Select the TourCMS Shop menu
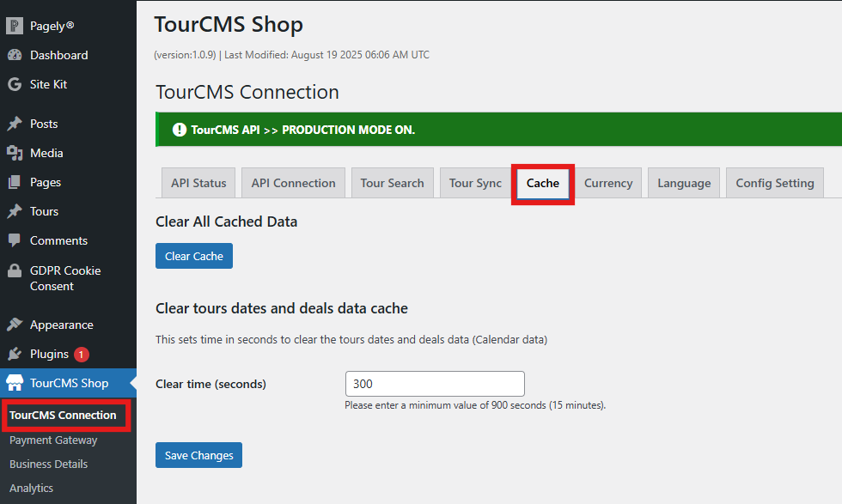Viewport: 842px width, 504px height. (68, 383)
